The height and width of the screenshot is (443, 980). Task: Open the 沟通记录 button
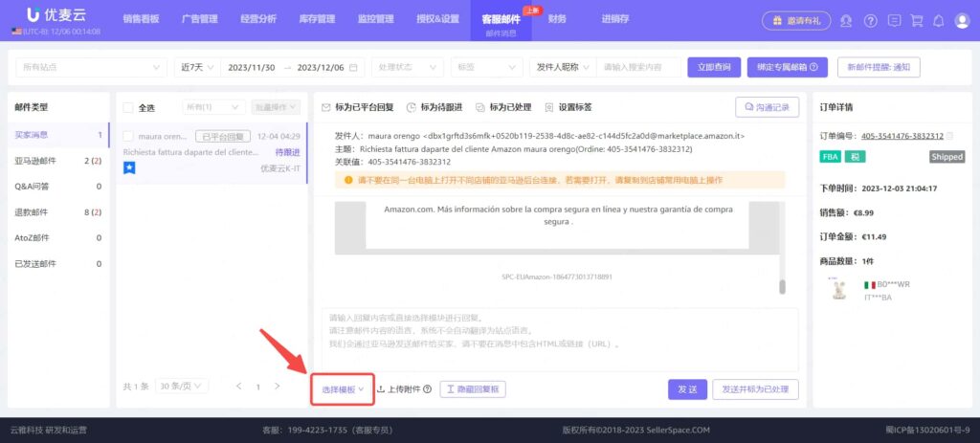click(768, 107)
